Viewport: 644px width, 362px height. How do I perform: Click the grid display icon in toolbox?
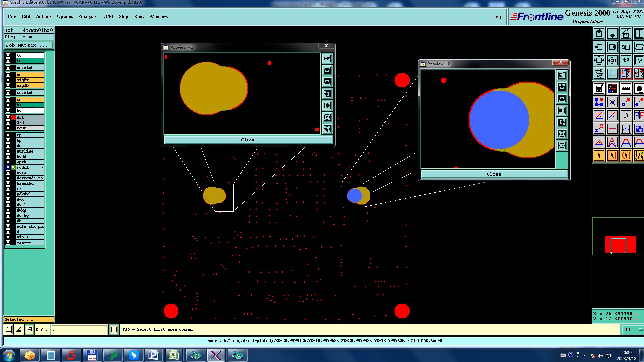coord(612,73)
